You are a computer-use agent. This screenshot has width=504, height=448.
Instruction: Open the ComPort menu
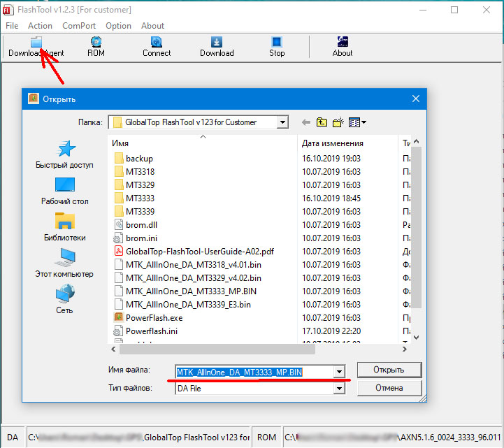pos(79,26)
